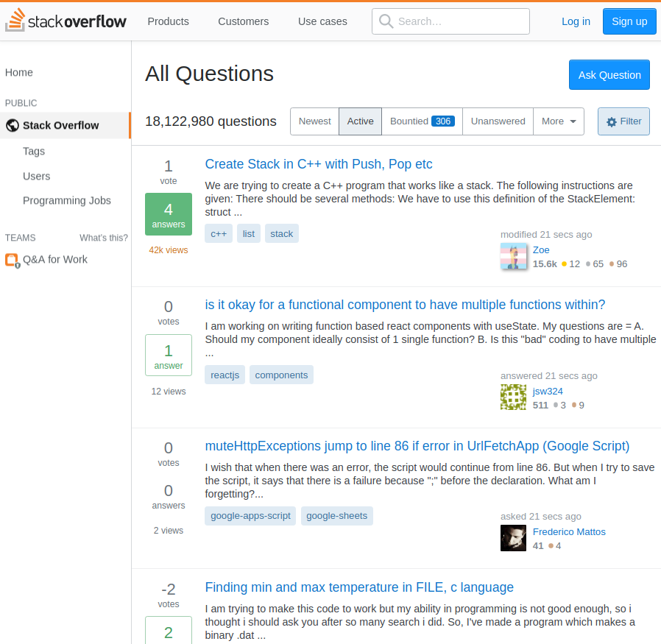Open the Use cases nav item
The width and height of the screenshot is (661, 644).
tap(322, 21)
